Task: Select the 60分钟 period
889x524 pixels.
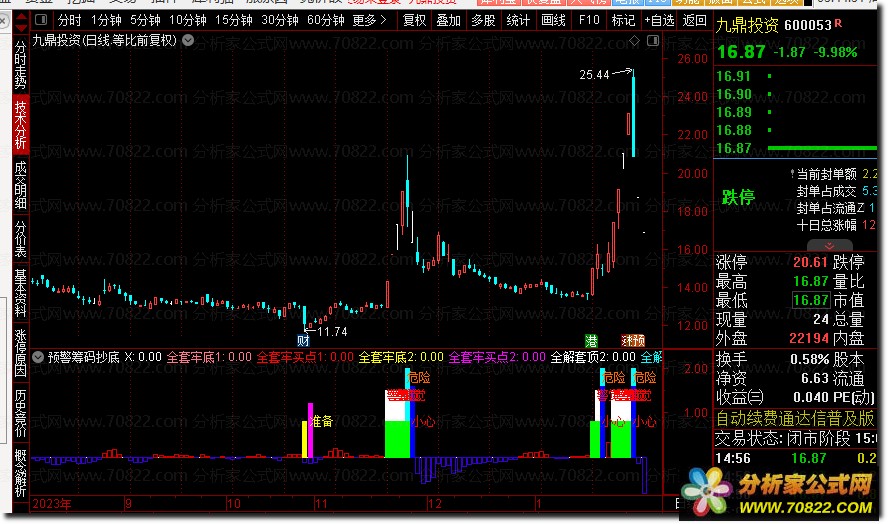Action: [x=325, y=20]
